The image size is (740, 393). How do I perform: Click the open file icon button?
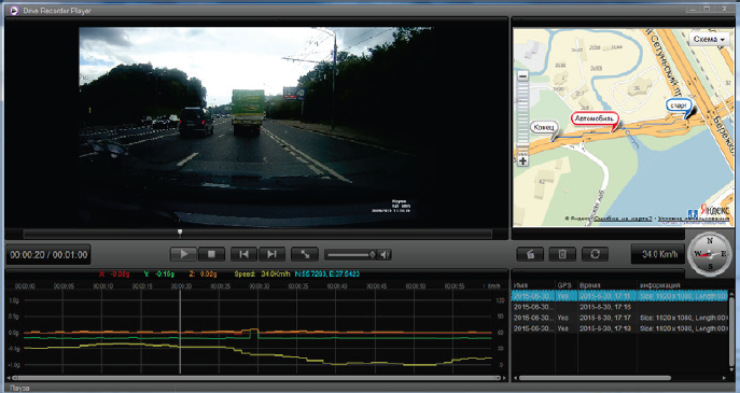[530, 254]
